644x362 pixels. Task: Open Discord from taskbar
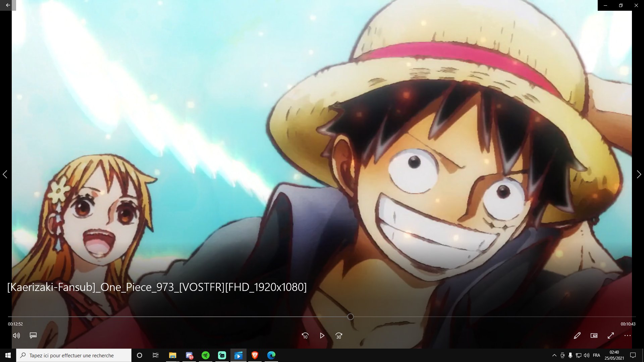(189, 355)
